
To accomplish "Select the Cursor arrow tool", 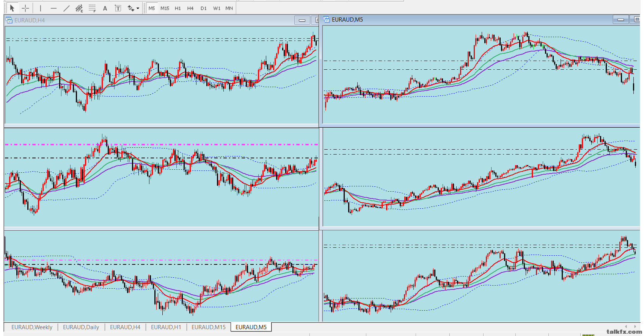I will click(x=12, y=8).
